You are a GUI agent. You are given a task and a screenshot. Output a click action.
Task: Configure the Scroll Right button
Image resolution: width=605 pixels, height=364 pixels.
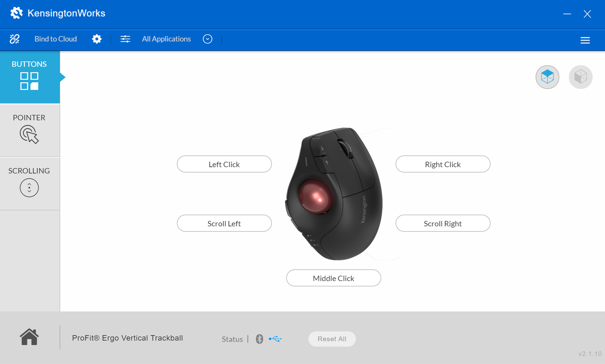[x=443, y=223]
